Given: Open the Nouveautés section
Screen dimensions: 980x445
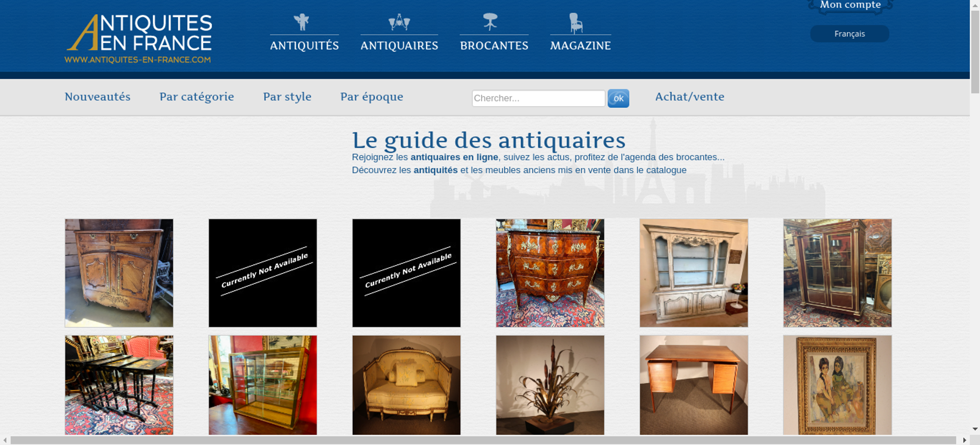Looking at the screenshot, I should coord(98,97).
